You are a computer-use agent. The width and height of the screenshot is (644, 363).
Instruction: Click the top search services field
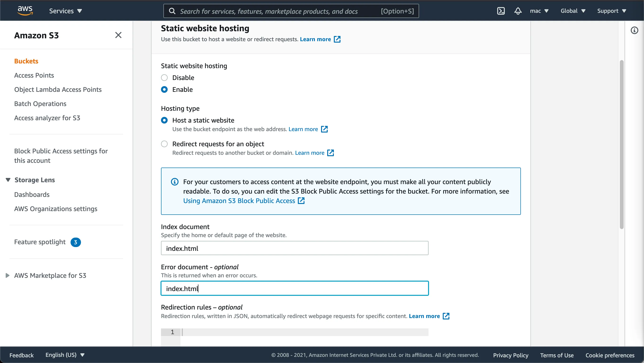coord(291,11)
